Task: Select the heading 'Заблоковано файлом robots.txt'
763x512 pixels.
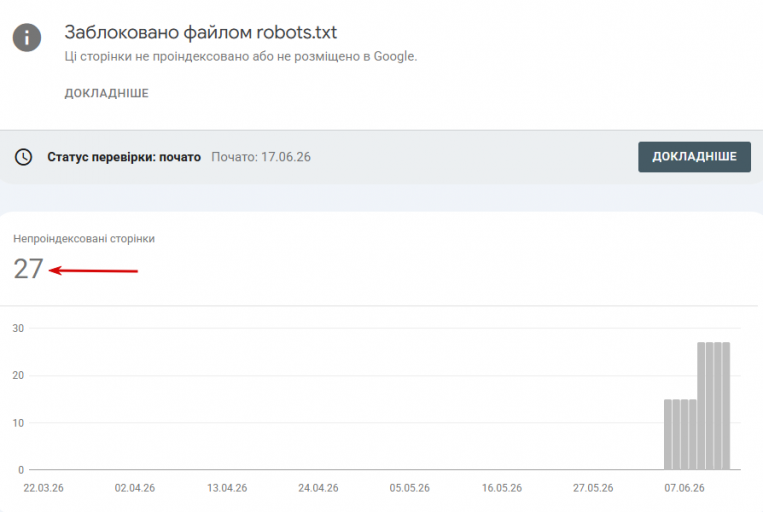Action: coord(200,32)
